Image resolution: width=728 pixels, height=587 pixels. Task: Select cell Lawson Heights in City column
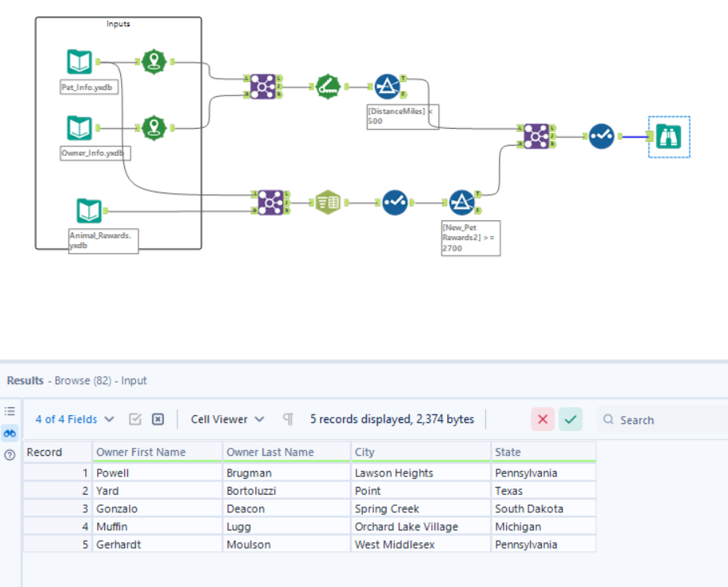421,472
